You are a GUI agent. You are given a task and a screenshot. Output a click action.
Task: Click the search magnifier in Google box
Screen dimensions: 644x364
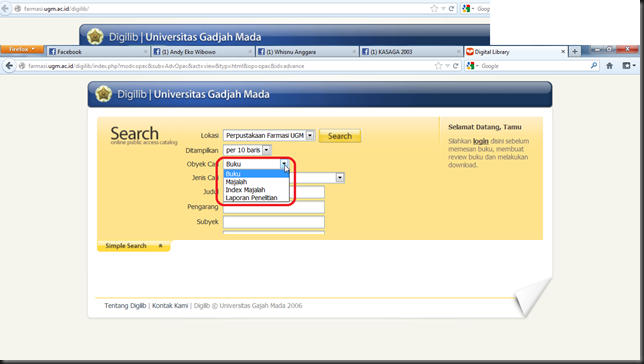click(594, 65)
